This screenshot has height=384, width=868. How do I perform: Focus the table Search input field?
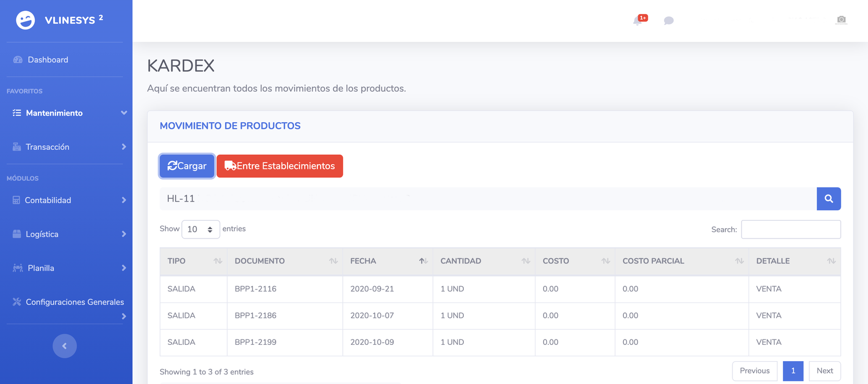790,229
